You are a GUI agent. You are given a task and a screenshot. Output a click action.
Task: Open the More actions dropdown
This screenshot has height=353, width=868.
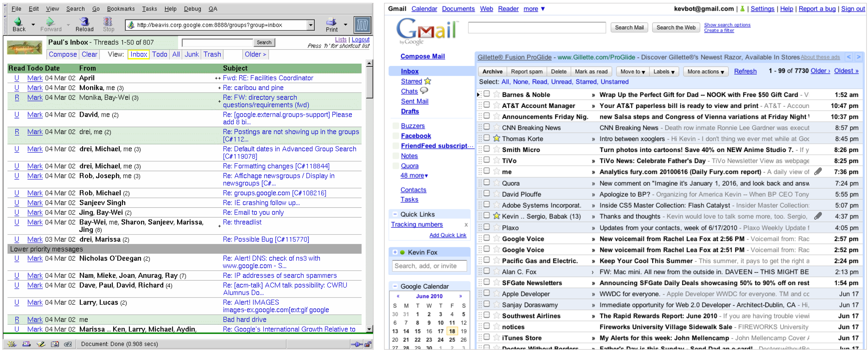pos(706,71)
